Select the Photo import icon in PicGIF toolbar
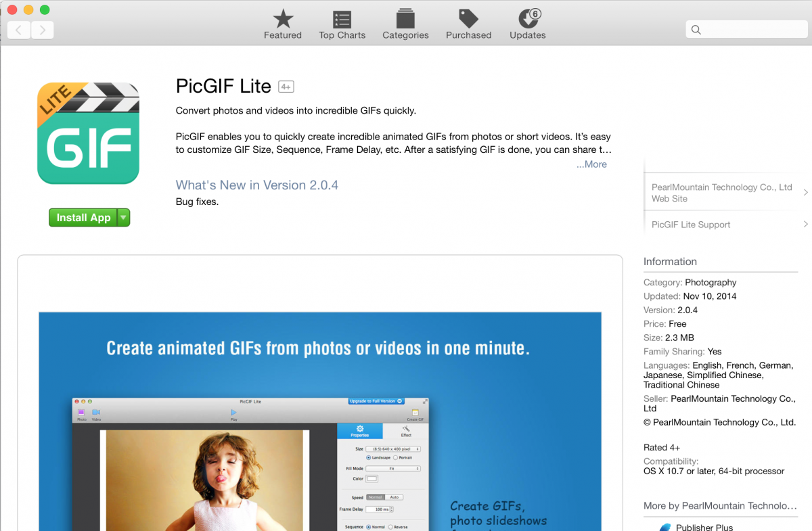 coord(81,413)
